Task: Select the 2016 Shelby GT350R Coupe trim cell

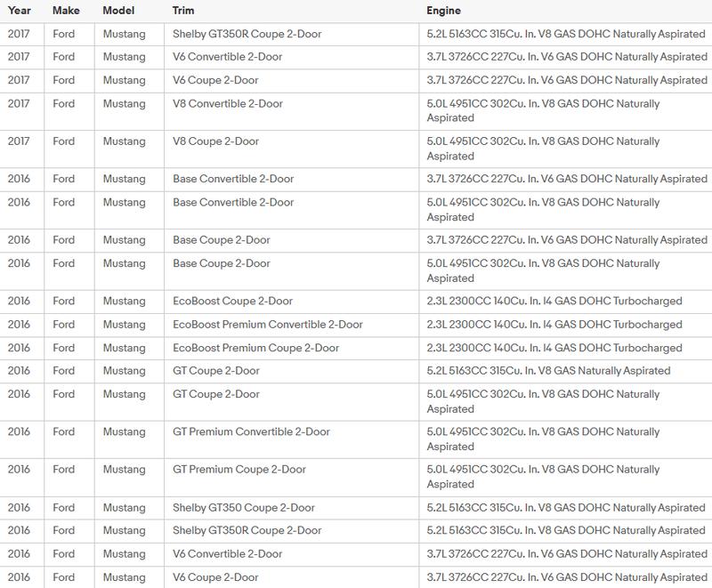Action: point(247,531)
